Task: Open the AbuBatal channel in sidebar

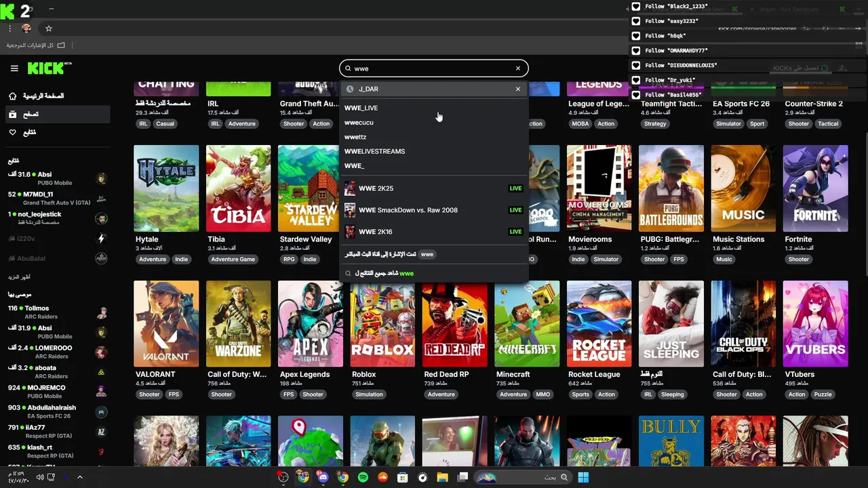Action: (x=58, y=258)
